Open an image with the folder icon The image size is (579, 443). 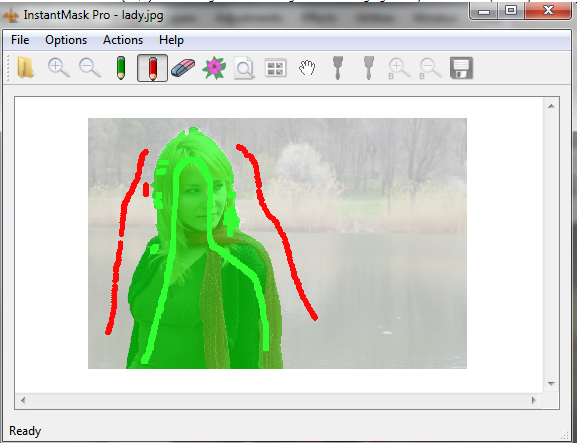click(x=25, y=68)
